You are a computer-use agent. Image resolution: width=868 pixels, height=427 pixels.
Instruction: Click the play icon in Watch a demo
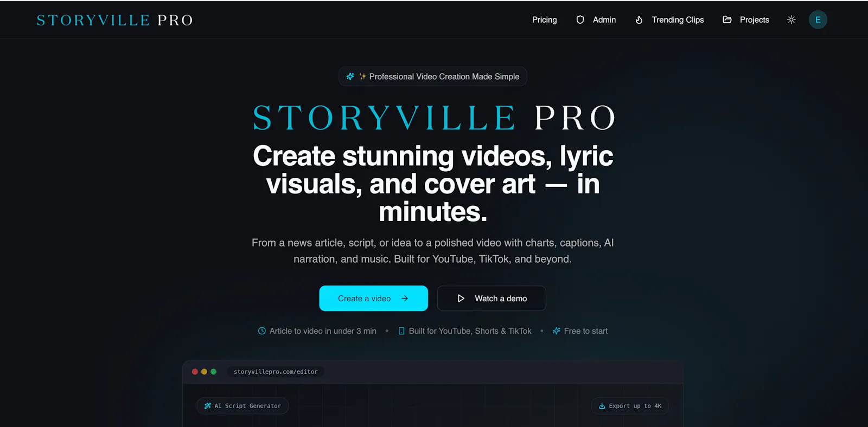pos(461,299)
